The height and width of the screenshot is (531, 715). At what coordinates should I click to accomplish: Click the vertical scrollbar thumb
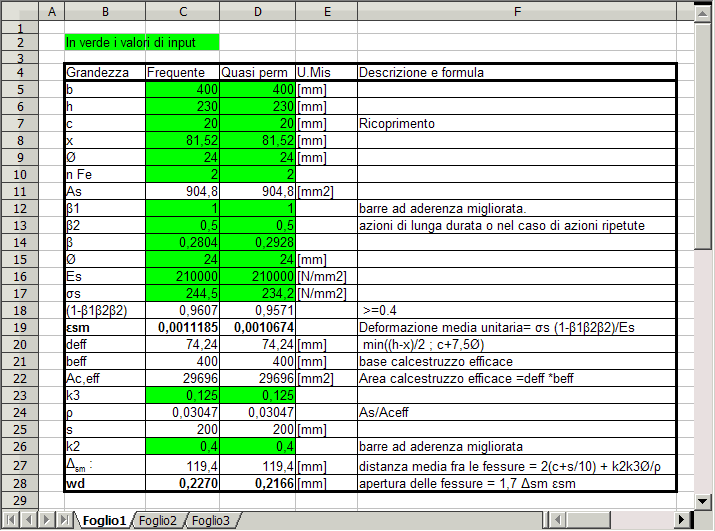coord(702,135)
